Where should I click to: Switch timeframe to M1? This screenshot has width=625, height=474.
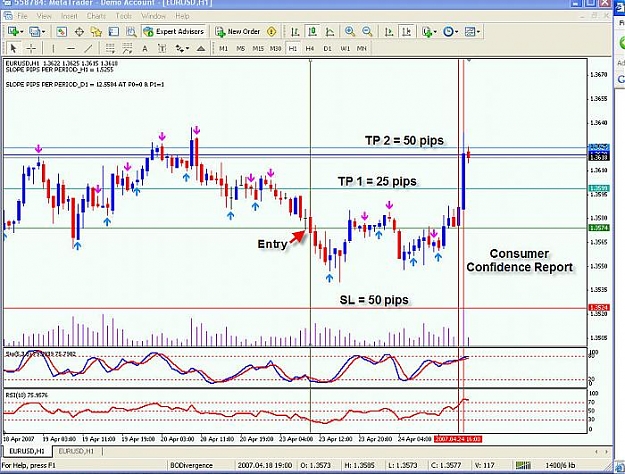click(x=223, y=49)
